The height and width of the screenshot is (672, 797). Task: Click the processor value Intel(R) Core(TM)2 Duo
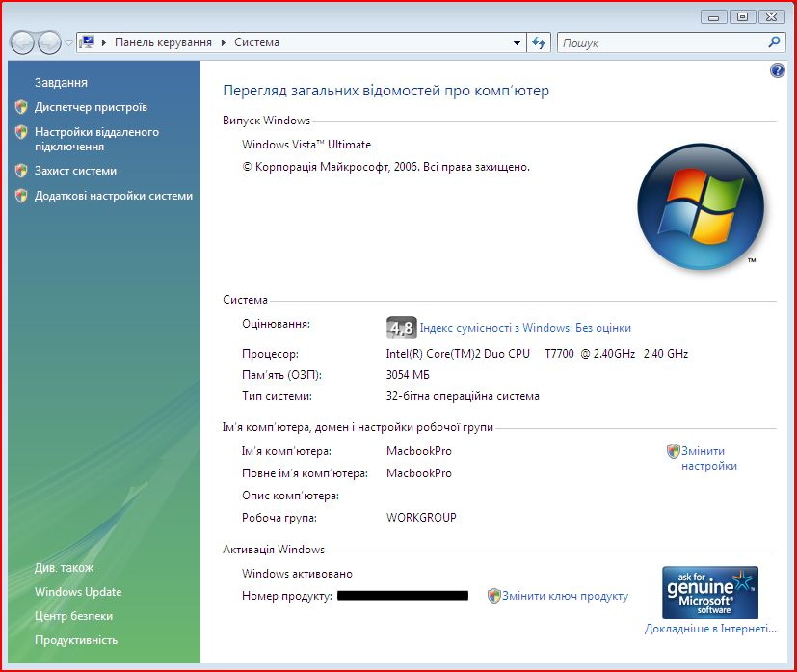click(x=537, y=354)
